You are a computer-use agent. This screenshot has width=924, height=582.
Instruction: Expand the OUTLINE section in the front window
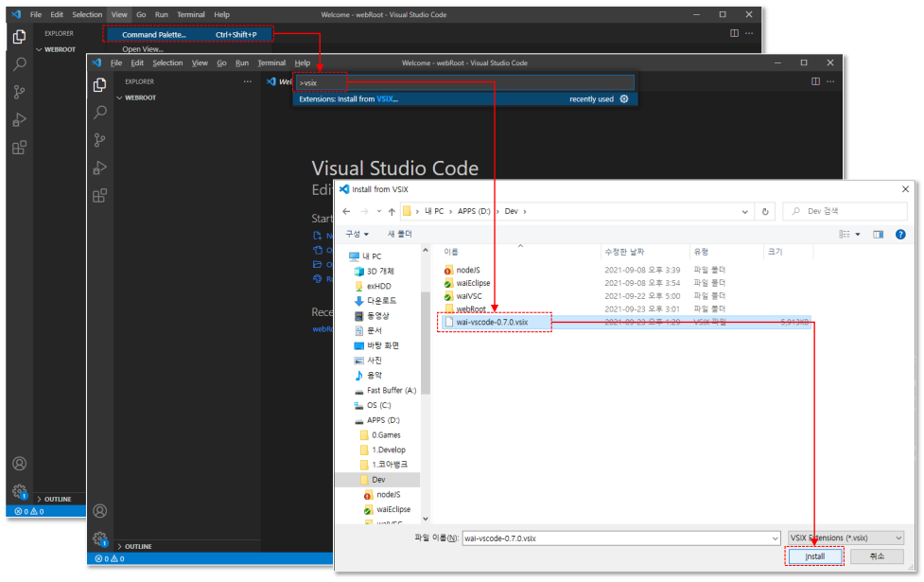[137, 546]
